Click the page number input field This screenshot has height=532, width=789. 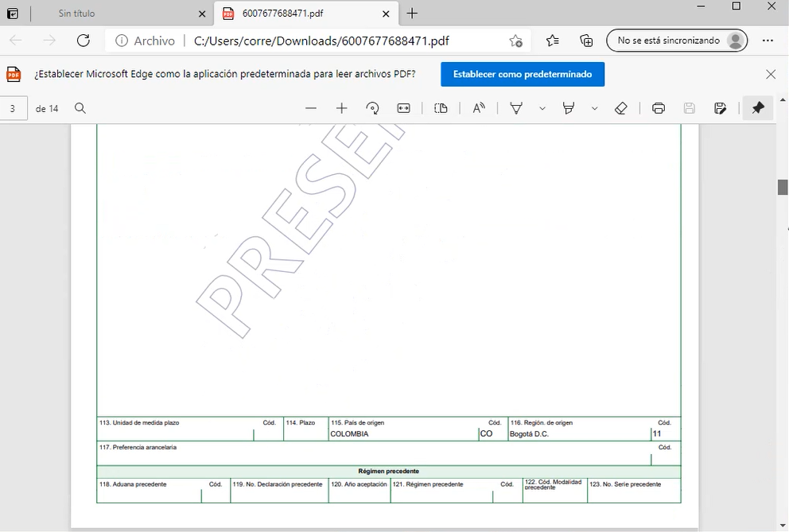point(14,108)
